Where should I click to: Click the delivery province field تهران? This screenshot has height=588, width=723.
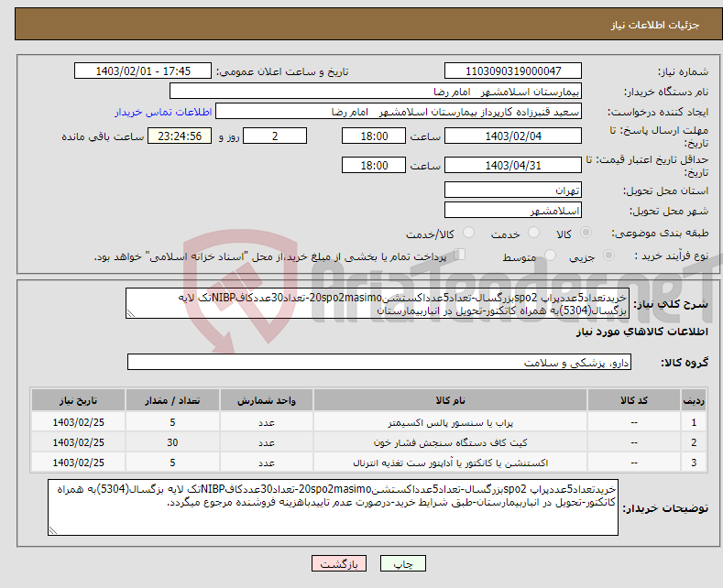[513, 190]
